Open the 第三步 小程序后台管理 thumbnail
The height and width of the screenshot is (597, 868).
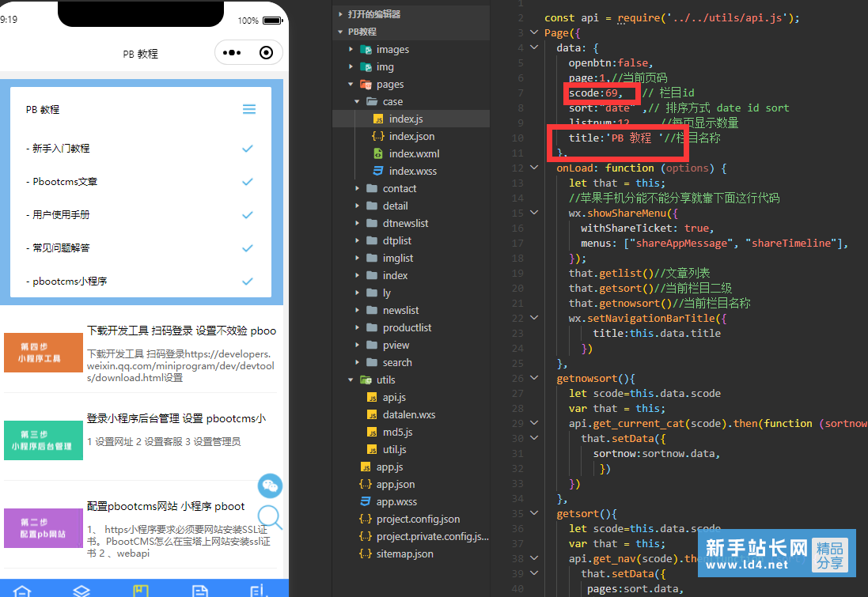click(x=44, y=440)
